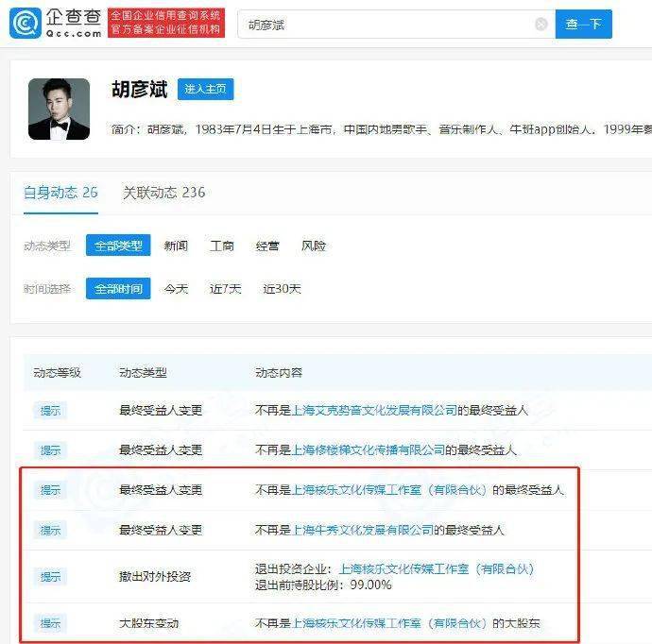Click the 提示 tag in the 大股东变动 row

point(50,623)
